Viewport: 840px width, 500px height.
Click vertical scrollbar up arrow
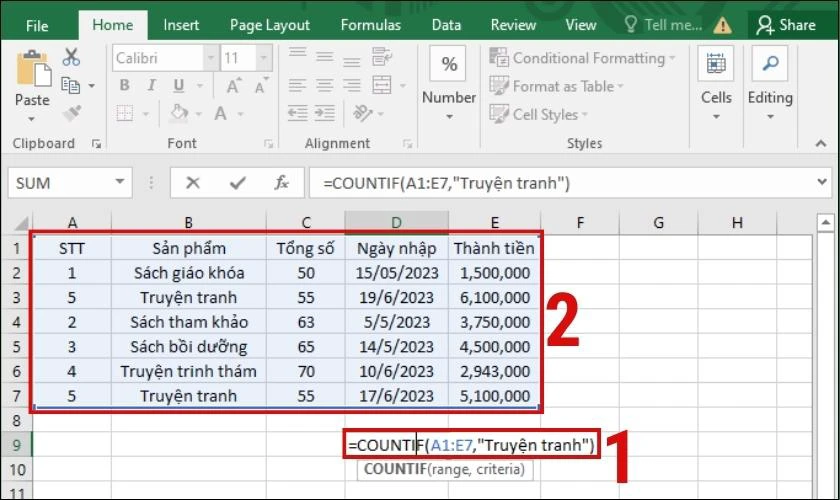point(825,222)
